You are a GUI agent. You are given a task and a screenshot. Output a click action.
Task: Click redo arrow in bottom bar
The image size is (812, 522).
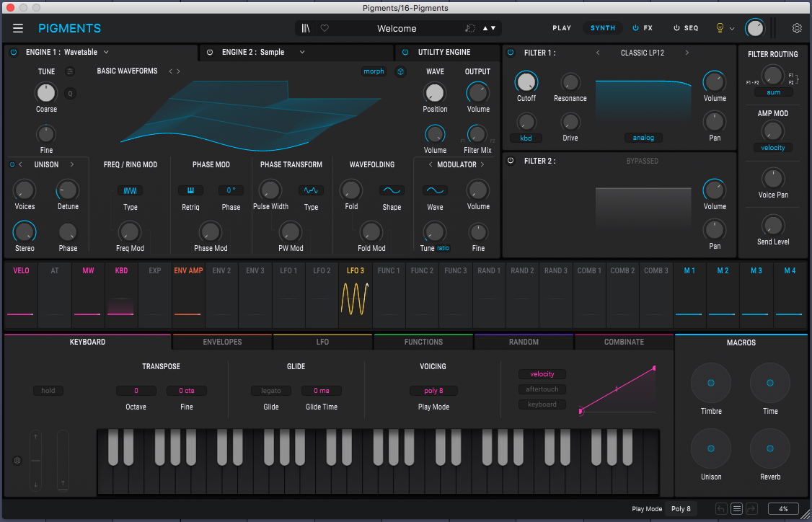tap(751, 509)
